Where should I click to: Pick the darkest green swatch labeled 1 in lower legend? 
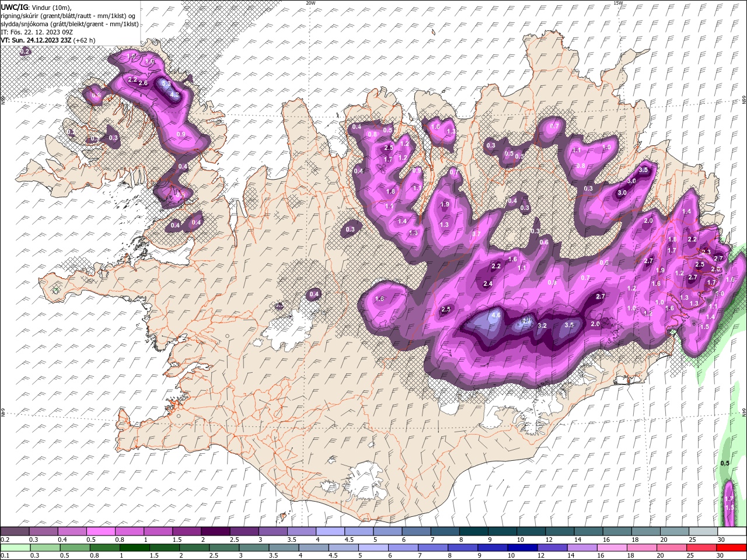tap(134, 548)
